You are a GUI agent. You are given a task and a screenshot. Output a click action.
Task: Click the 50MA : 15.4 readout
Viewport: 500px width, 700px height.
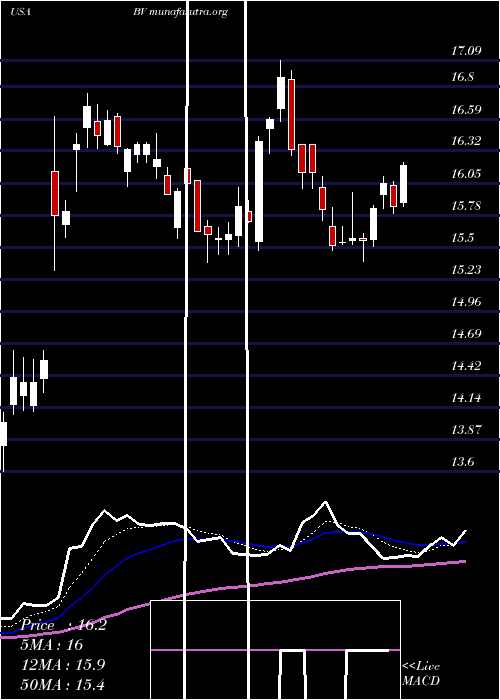[x=64, y=684]
